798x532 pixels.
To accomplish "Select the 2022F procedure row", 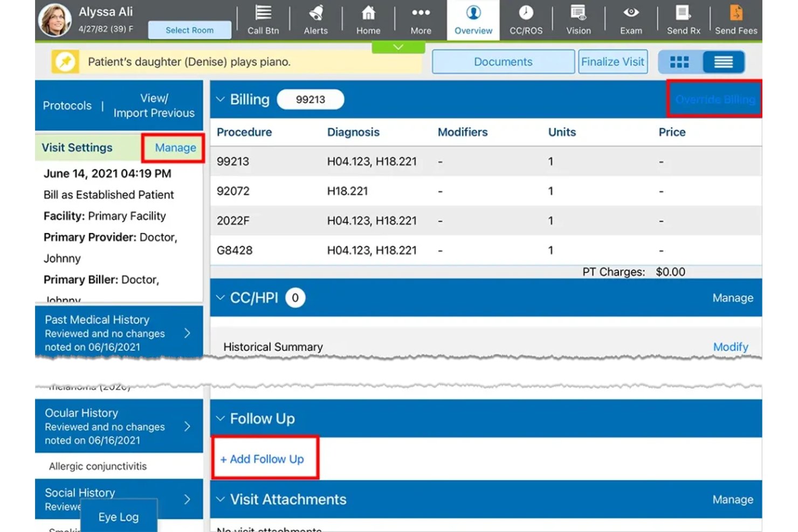I will point(486,220).
